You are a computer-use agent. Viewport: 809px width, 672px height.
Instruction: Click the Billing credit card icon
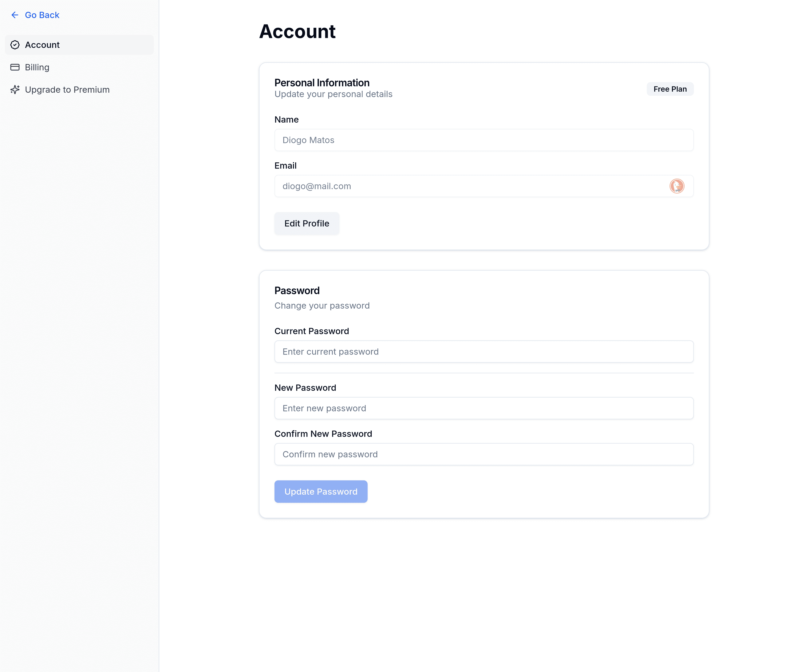pos(15,67)
